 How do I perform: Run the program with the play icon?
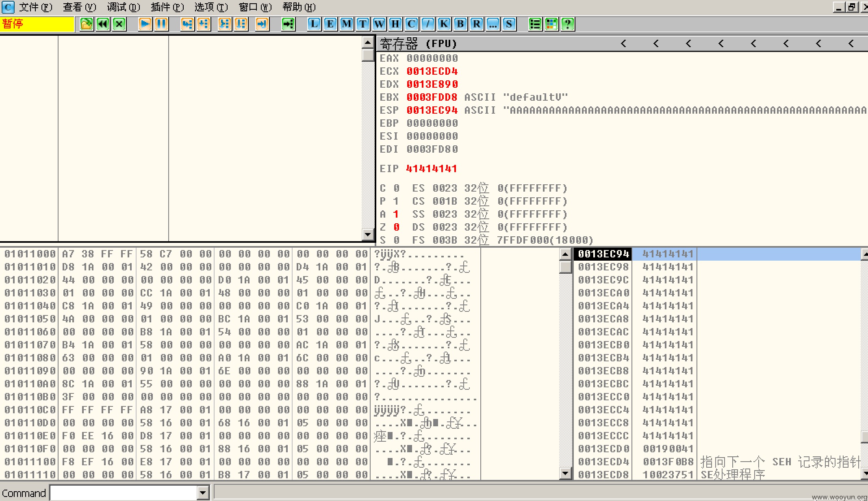point(145,24)
